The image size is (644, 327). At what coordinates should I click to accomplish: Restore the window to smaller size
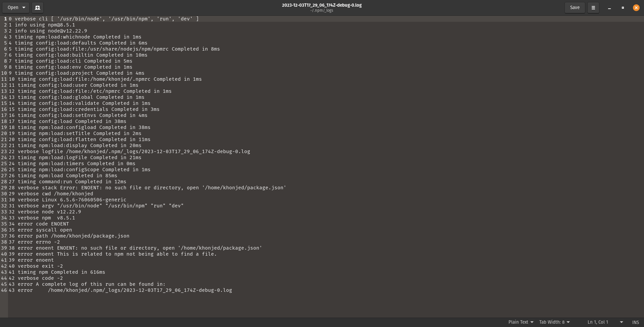pos(623,7)
